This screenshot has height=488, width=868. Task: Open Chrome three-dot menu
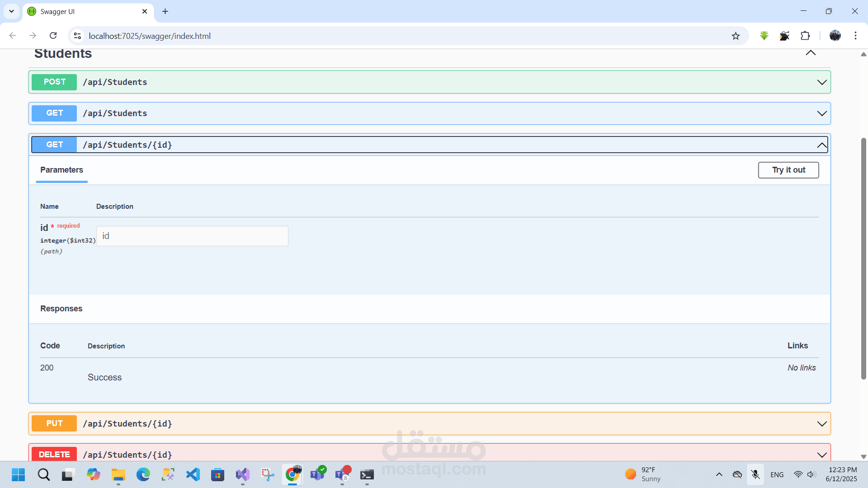pyautogui.click(x=855, y=36)
